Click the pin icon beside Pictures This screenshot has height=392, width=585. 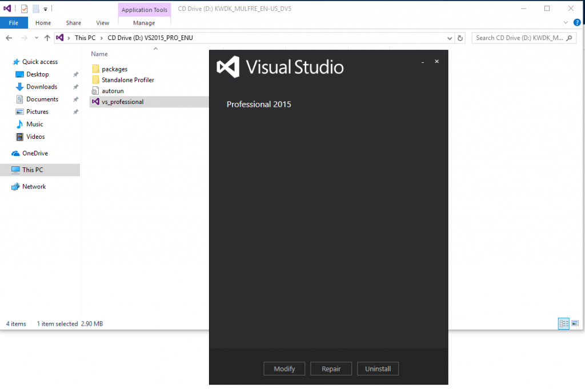tap(76, 111)
